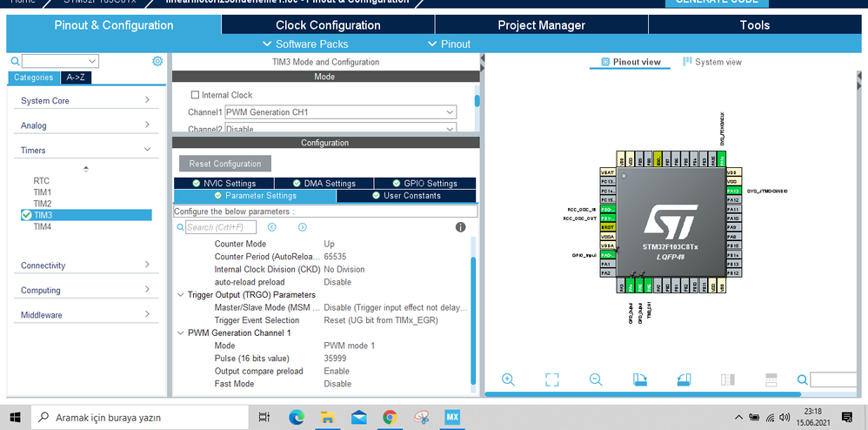The image size is (868, 430).
Task: Click the pinout view horizontal scrollbar
Action: (x=643, y=394)
